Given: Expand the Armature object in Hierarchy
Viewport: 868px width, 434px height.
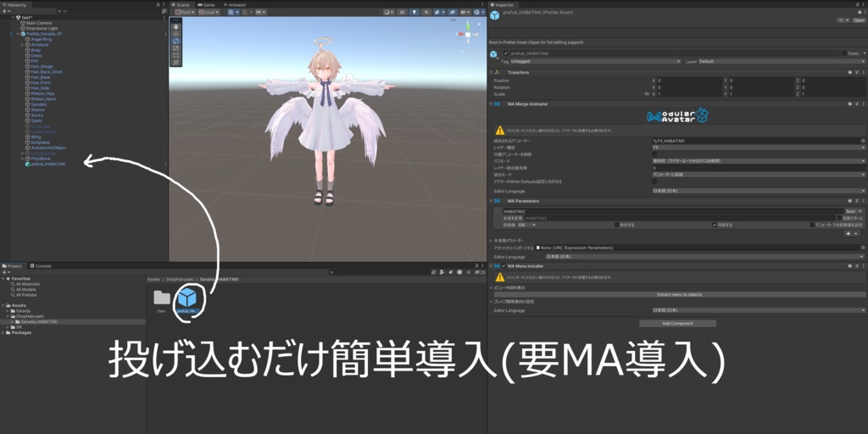Looking at the screenshot, I should (22, 45).
